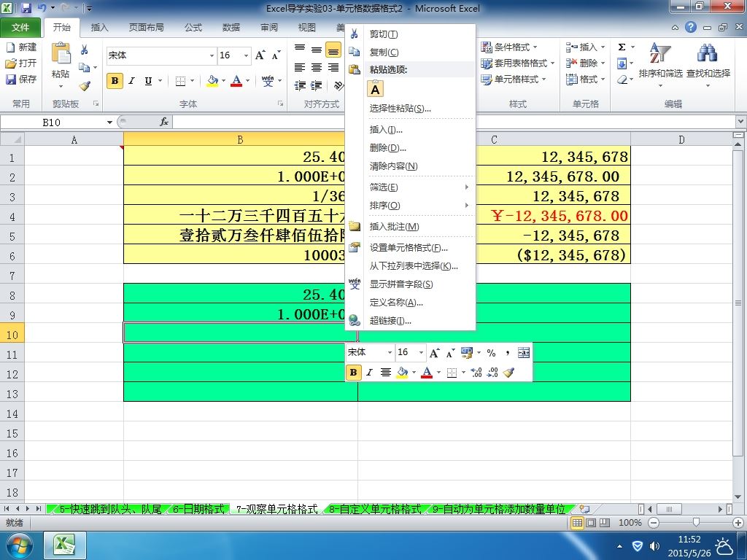This screenshot has height=560, width=747.
Task: Decrease decimal places on mini toolbar
Action: (492, 373)
